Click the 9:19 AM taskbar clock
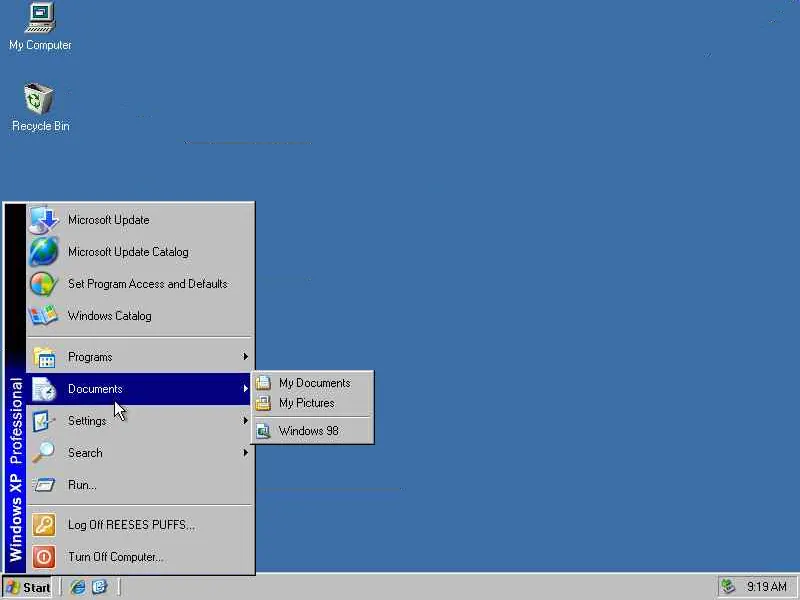Screen dimensions: 800x600 766,587
